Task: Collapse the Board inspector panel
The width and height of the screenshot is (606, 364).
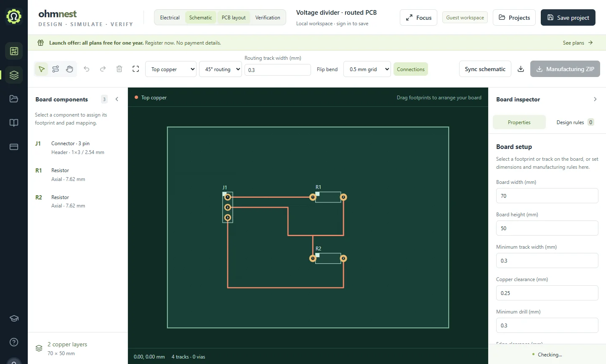Action: click(x=595, y=99)
